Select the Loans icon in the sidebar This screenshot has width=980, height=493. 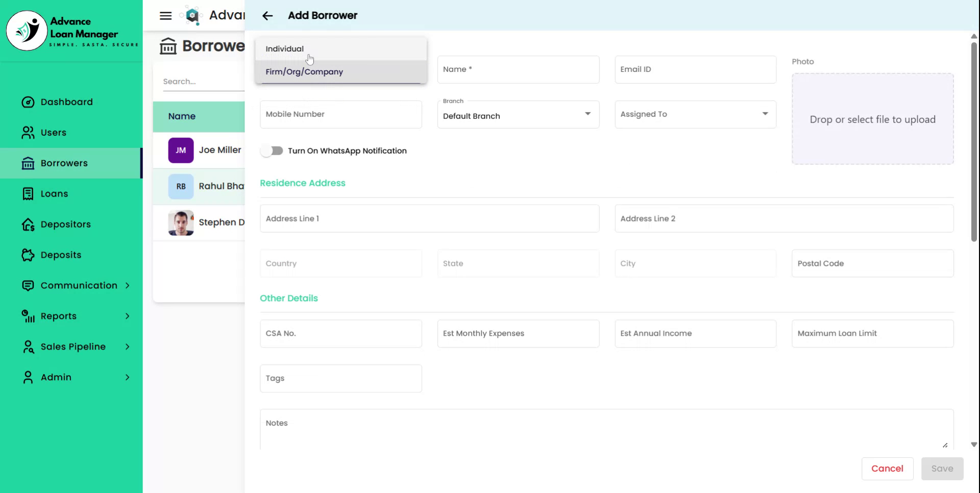[28, 193]
